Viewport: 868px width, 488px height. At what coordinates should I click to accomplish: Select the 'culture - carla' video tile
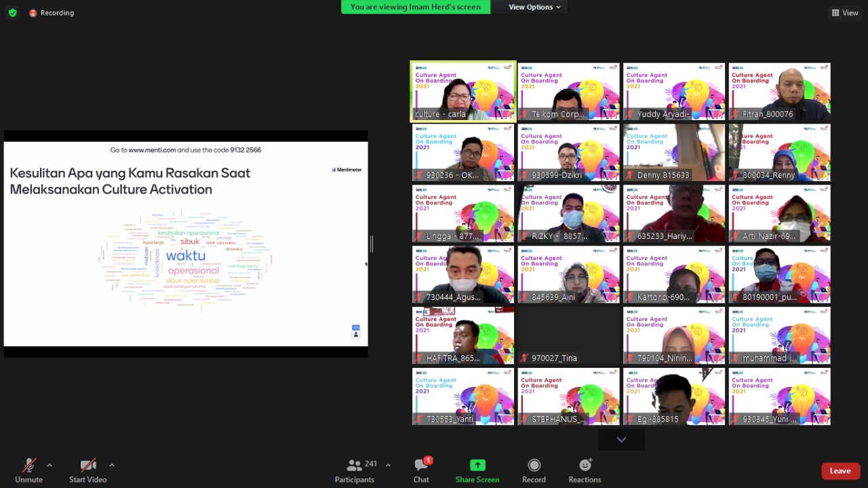(x=463, y=92)
